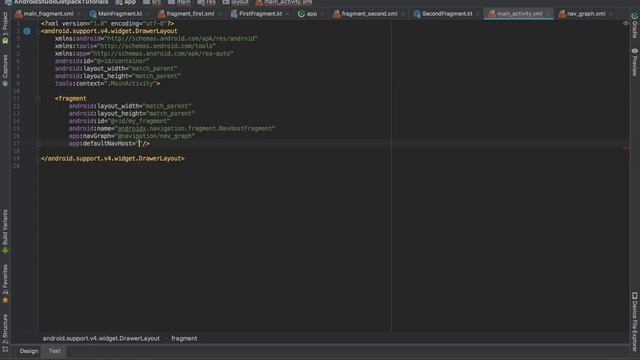Open the Project tool window
The image size is (640, 360).
(x=5, y=28)
